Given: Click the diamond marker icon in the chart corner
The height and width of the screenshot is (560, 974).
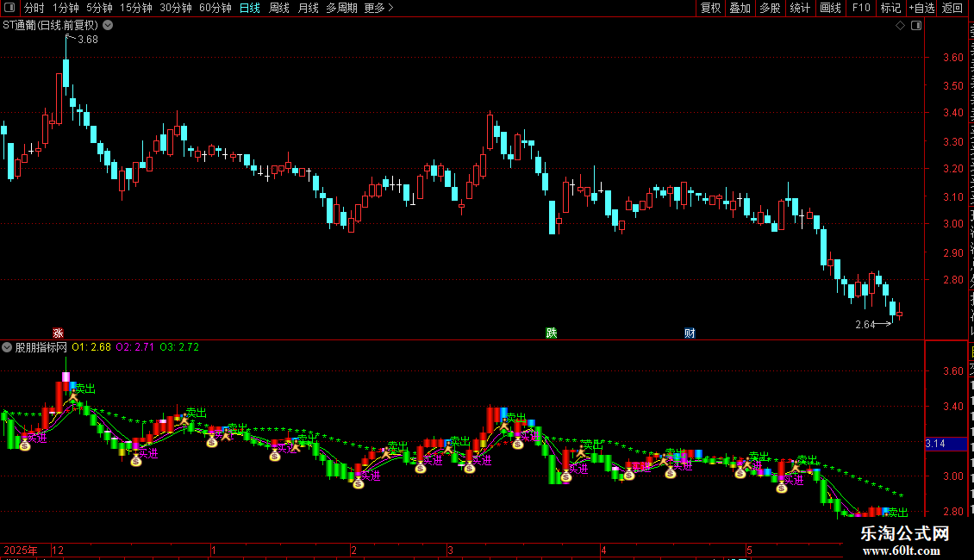Looking at the screenshot, I should tap(900, 26).
